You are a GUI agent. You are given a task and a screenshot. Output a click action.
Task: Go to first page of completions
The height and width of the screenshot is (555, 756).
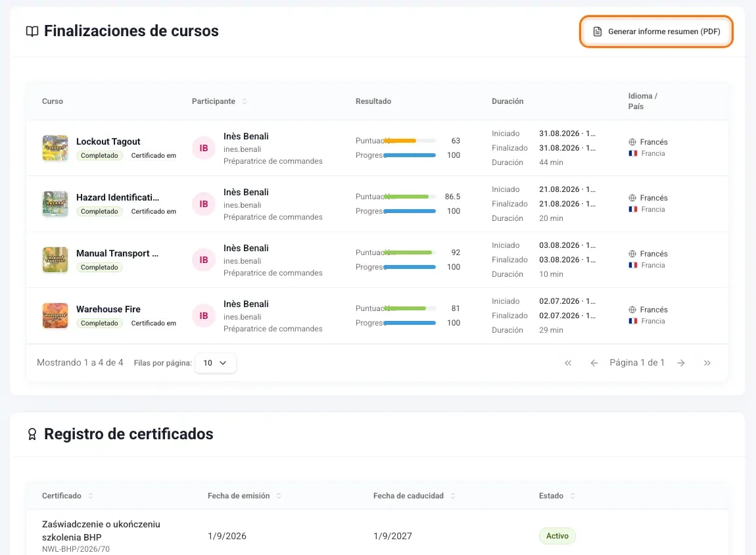pyautogui.click(x=568, y=363)
